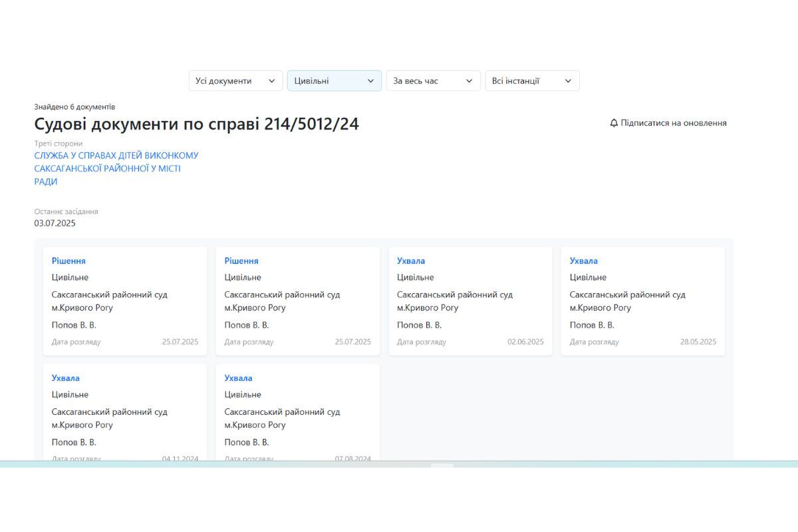The height and width of the screenshot is (532, 798).
Task: Click the date '28.05.2025' in Ухвала card
Action: 698,342
